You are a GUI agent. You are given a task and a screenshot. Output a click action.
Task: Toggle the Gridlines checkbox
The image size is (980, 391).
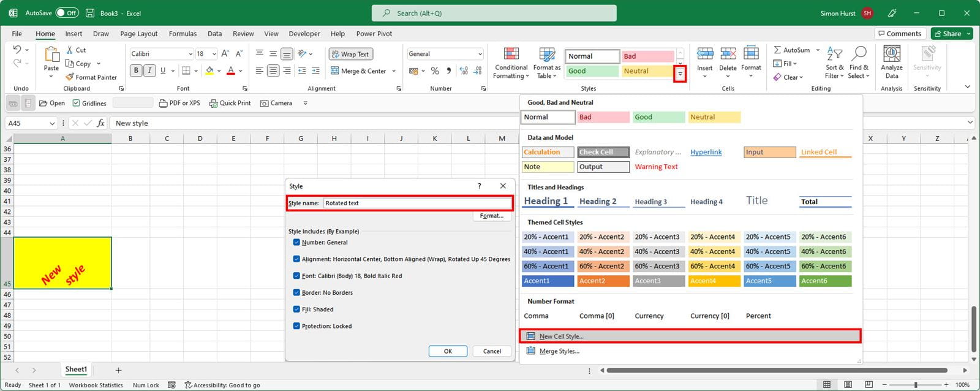coord(77,103)
